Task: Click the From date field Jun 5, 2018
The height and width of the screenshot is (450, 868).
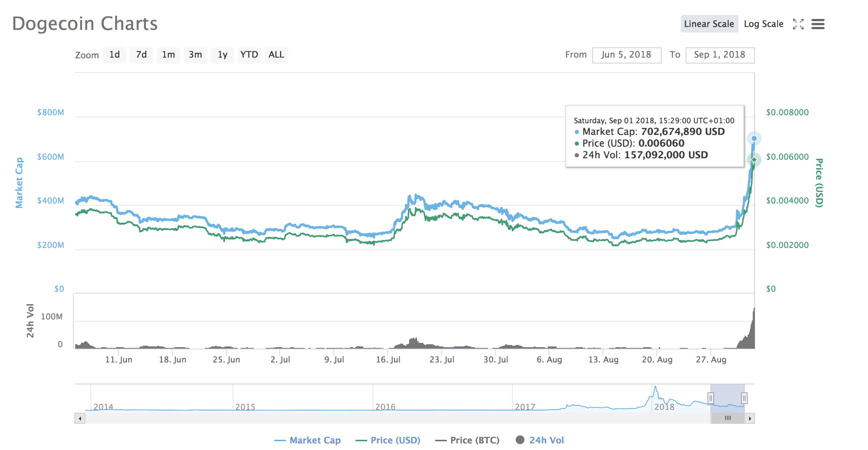Action: point(627,55)
